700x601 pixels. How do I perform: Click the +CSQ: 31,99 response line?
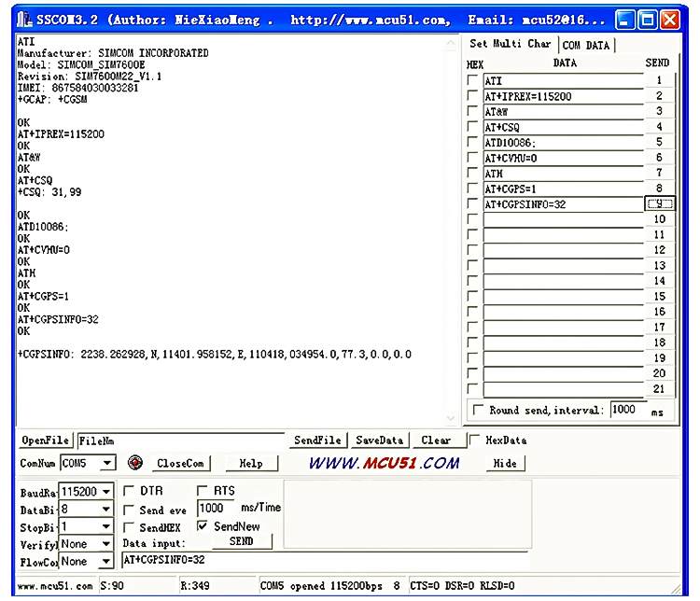click(49, 192)
